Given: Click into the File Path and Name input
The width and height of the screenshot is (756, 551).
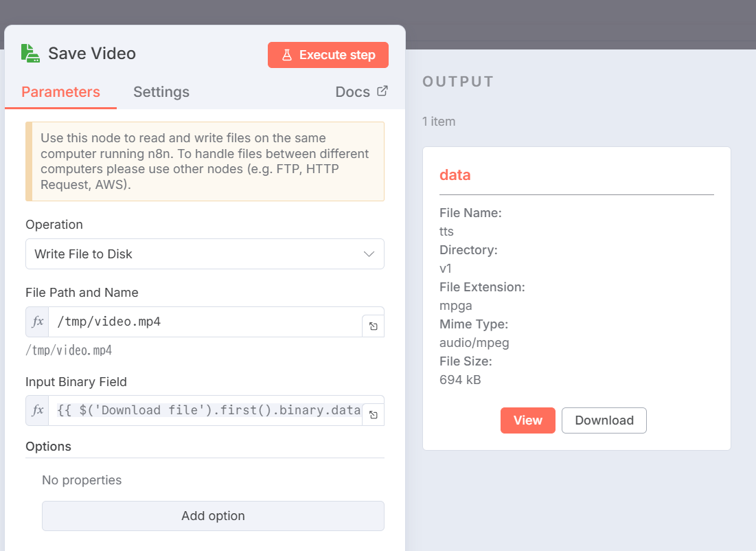Looking at the screenshot, I should 205,322.
